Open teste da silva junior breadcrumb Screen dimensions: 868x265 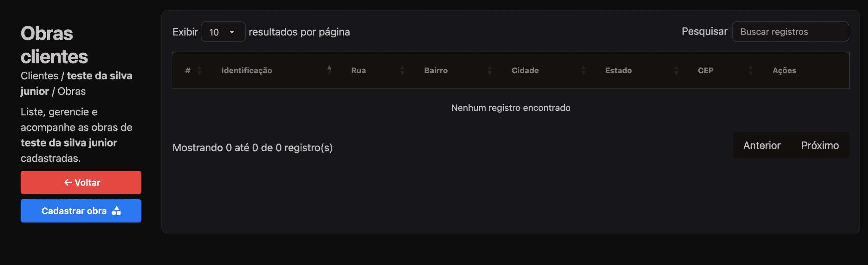tap(99, 76)
